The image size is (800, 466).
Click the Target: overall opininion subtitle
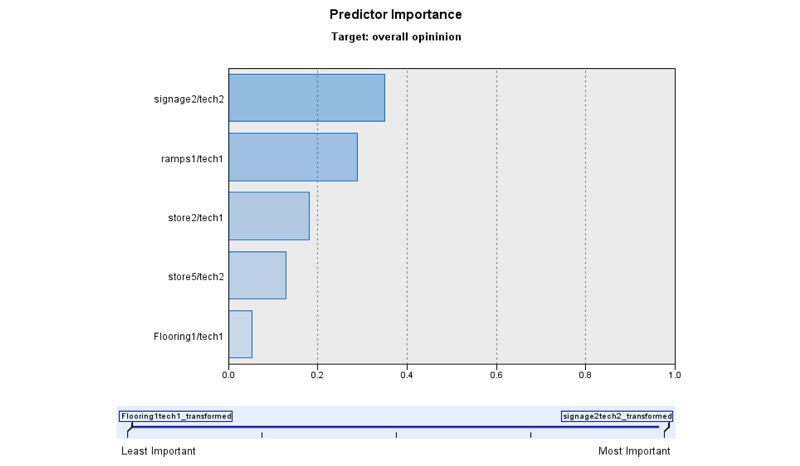coord(396,37)
